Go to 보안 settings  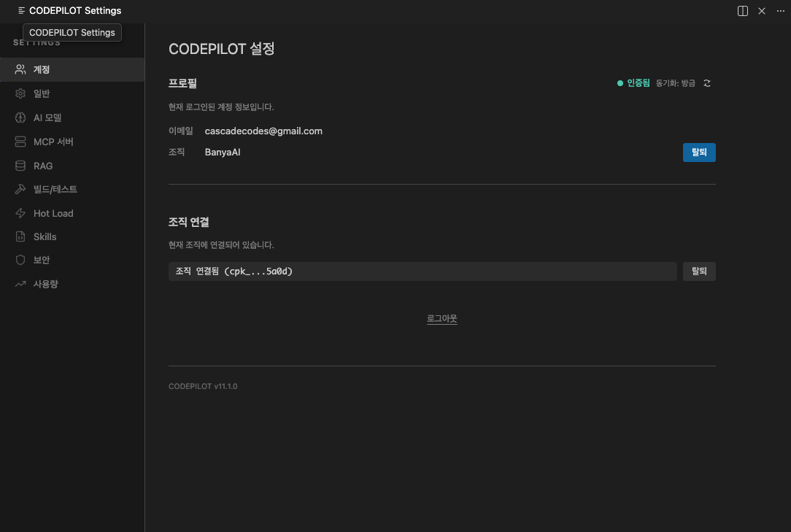[x=72, y=260]
